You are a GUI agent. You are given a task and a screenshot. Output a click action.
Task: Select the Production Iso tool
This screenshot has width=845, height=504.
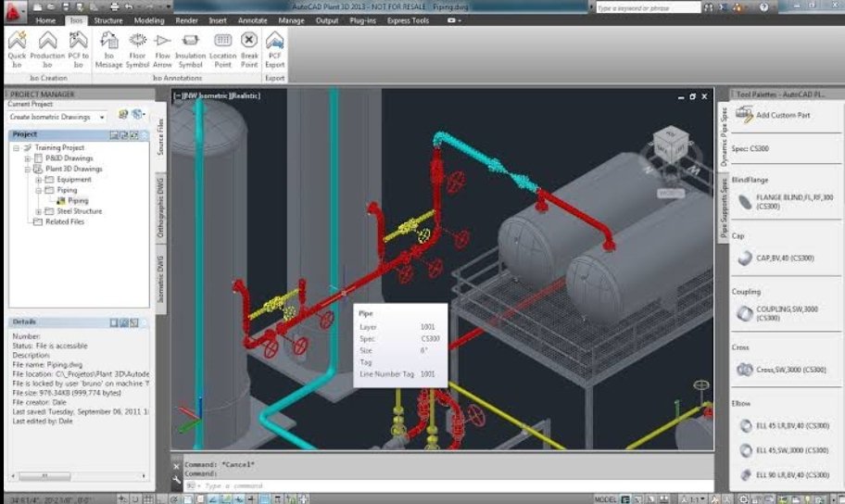click(47, 41)
